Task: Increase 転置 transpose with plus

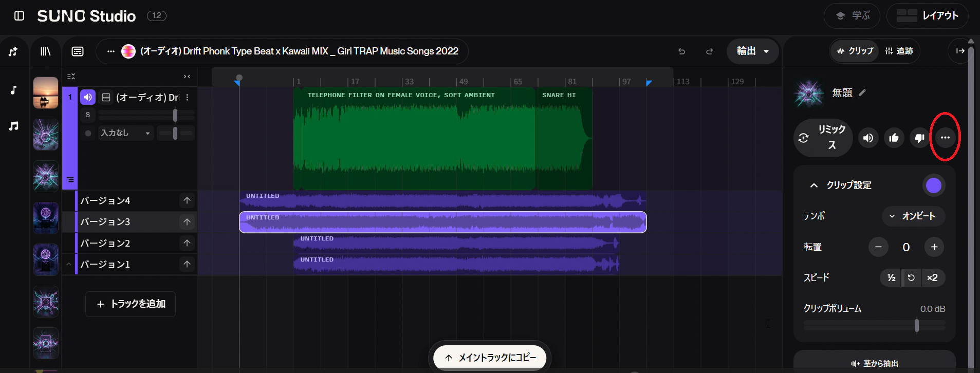Action: [934, 247]
